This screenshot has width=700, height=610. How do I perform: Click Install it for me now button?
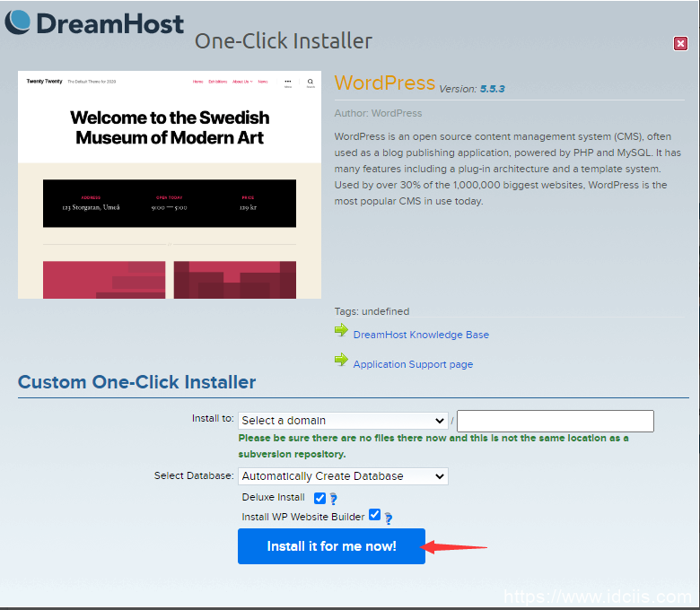[331, 546]
